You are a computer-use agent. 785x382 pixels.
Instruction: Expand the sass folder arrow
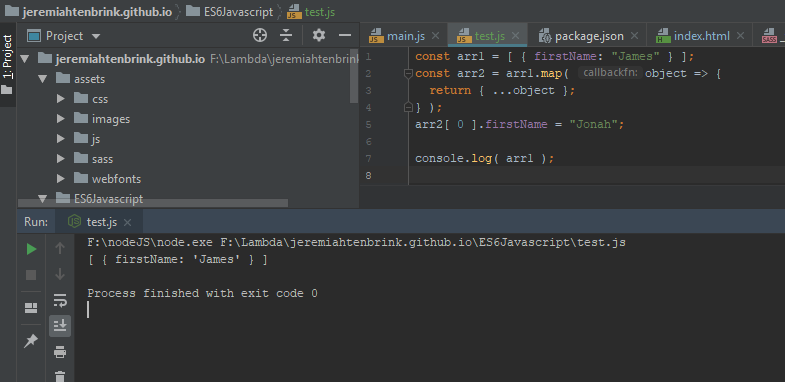(61, 159)
